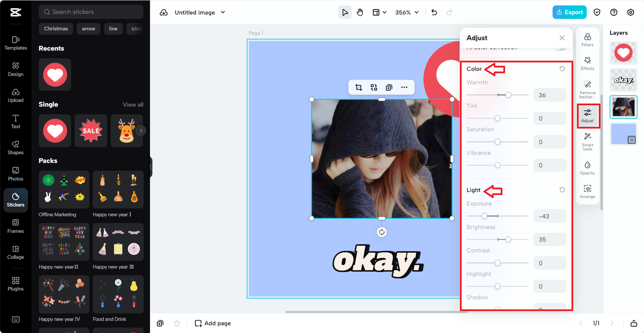Switch to the Templates section
Viewport: 644px width, 333px height.
pos(16,40)
